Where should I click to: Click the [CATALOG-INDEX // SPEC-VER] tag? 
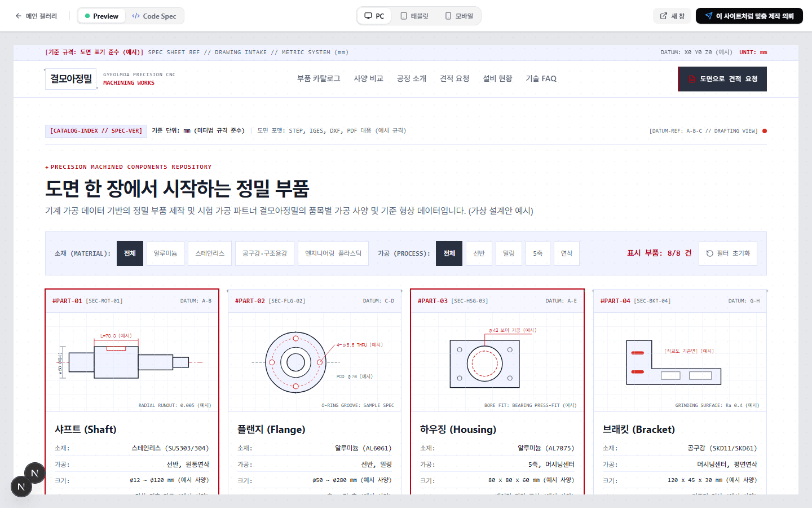coord(96,131)
